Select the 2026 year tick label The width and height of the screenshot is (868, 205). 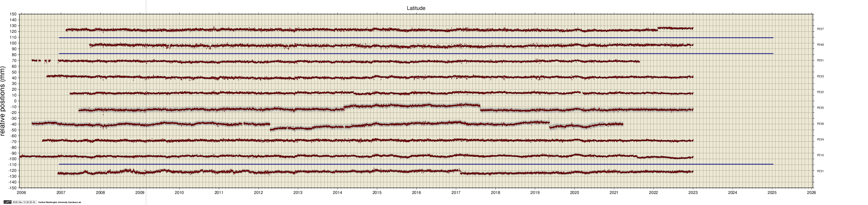[811, 193]
